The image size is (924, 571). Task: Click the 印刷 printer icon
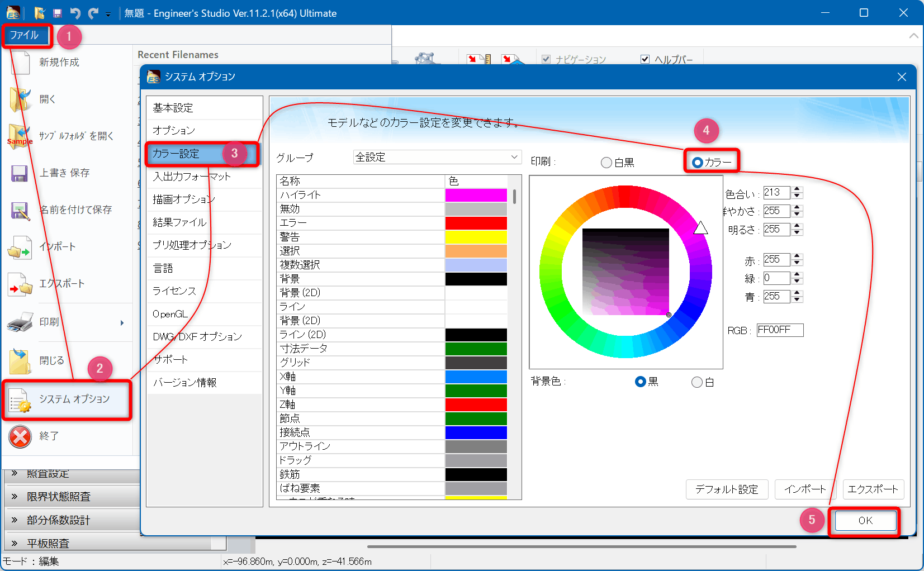tap(20, 322)
